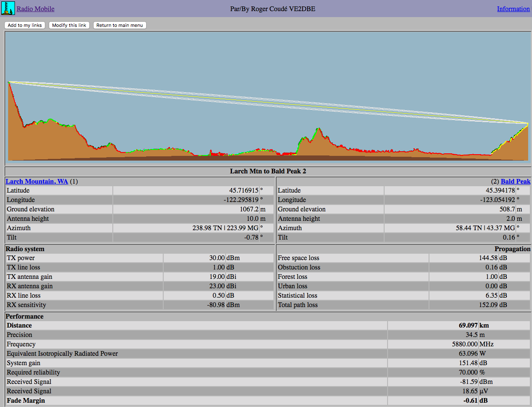The image size is (532, 407).
Task: Select the 'Par/By Roger Coudé VE2DBE' text
Action: coord(273,9)
